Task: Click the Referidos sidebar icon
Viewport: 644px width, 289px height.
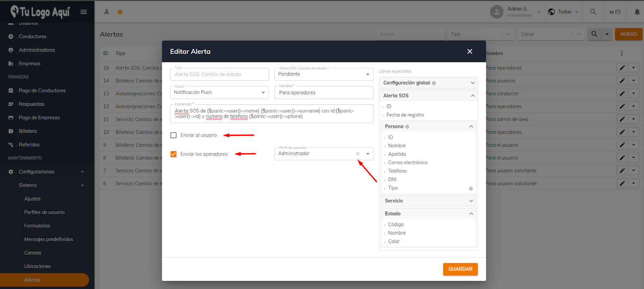Action: click(x=11, y=145)
